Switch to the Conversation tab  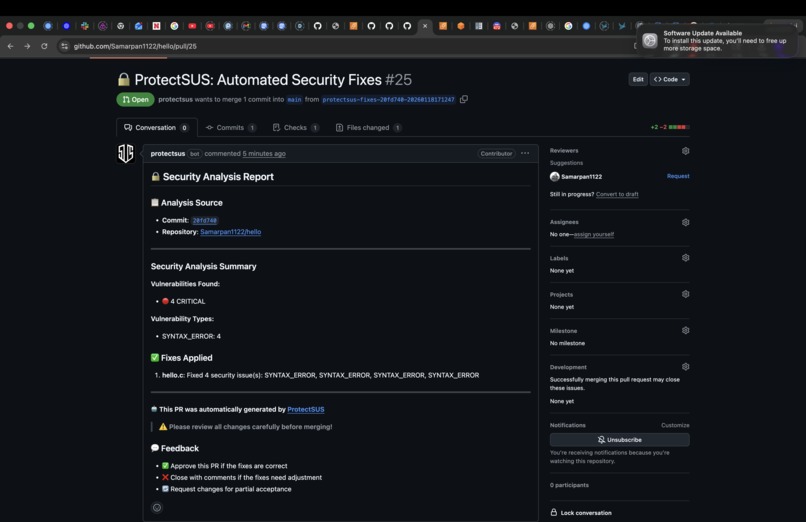157,127
